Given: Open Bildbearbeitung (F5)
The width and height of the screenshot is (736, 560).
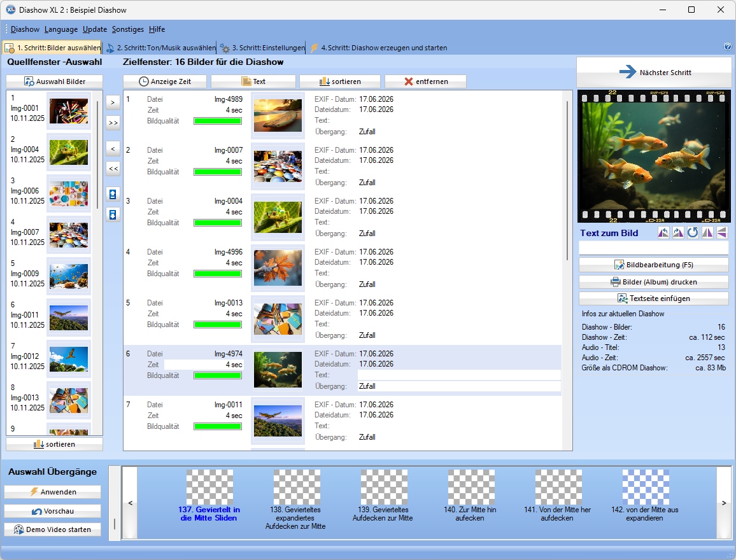Looking at the screenshot, I should coord(654,265).
